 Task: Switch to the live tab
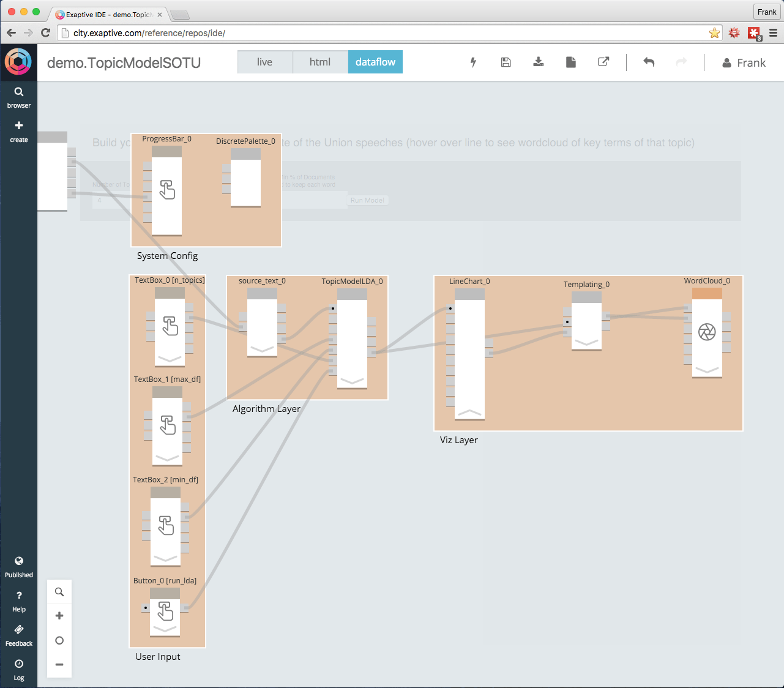tap(265, 62)
